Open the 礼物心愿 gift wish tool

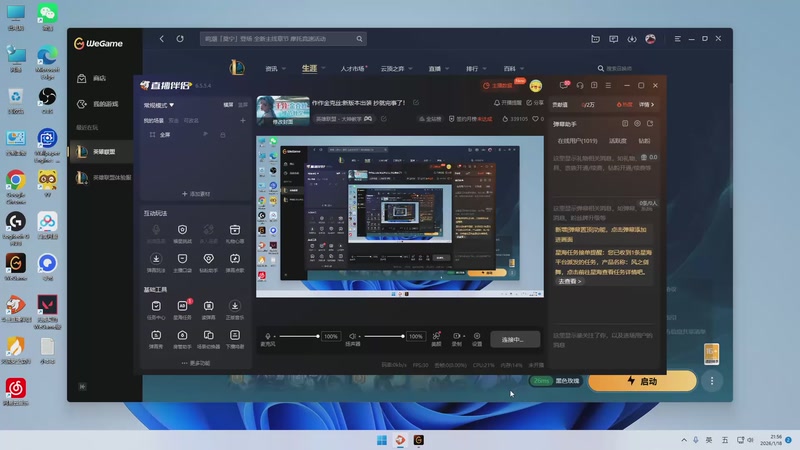235,233
